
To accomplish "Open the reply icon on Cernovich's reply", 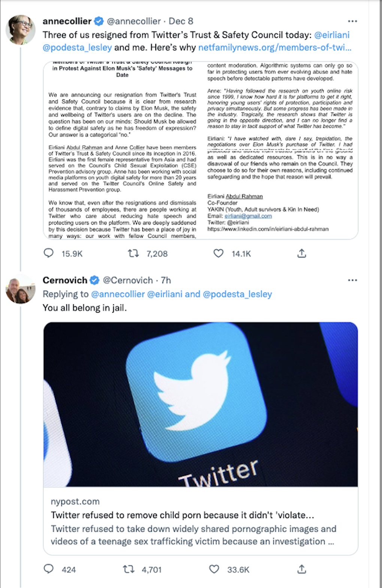I will (x=49, y=569).
